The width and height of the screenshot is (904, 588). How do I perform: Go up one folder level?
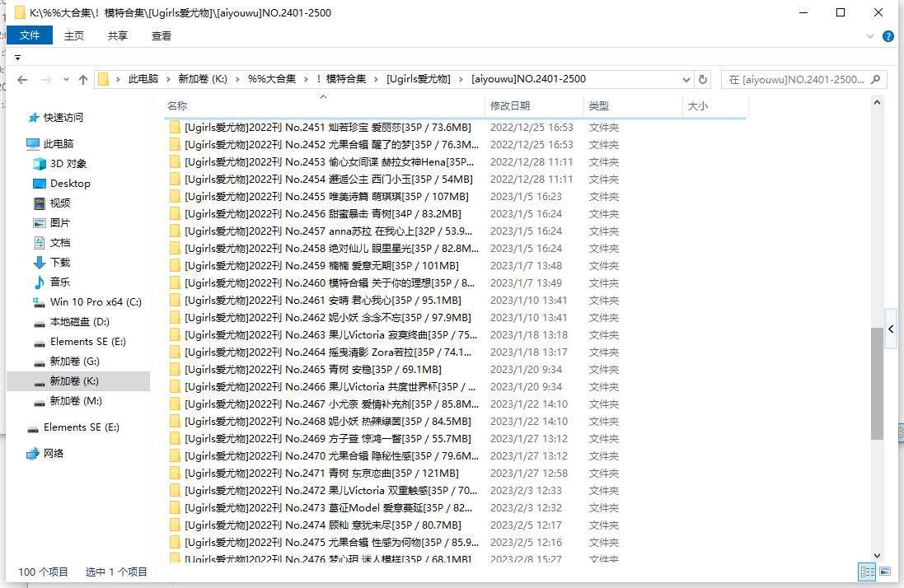coord(83,80)
